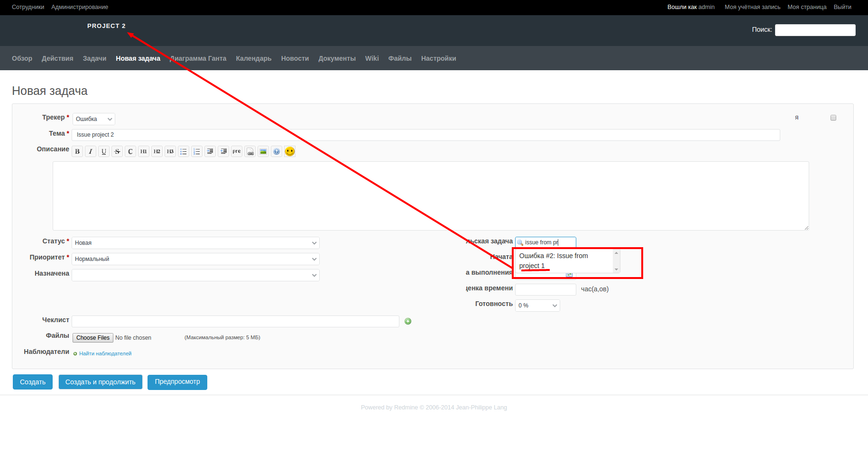Insert unordered bullet list
The image size is (868, 464).
[184, 151]
